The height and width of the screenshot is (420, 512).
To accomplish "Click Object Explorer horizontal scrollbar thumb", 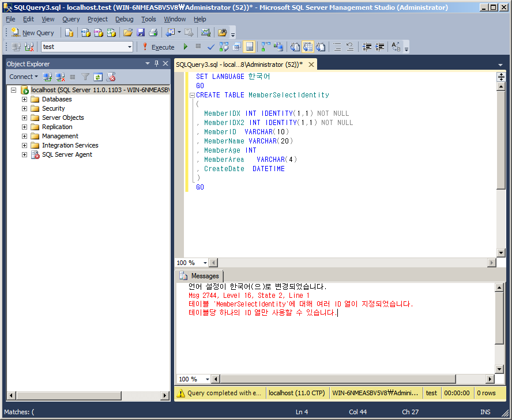I will pyautogui.click(x=69, y=396).
